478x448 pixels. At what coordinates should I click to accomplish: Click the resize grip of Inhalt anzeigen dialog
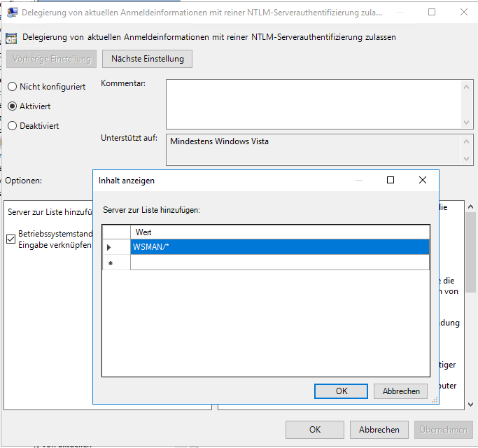point(435,400)
